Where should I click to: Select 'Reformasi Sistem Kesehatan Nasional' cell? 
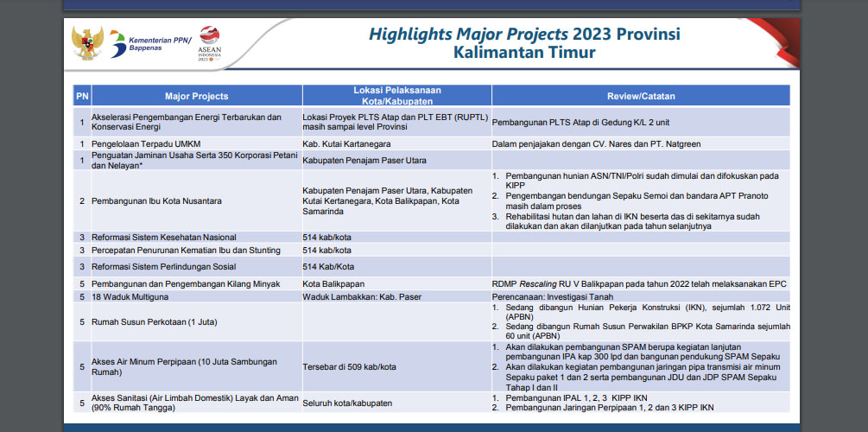[x=197, y=237]
